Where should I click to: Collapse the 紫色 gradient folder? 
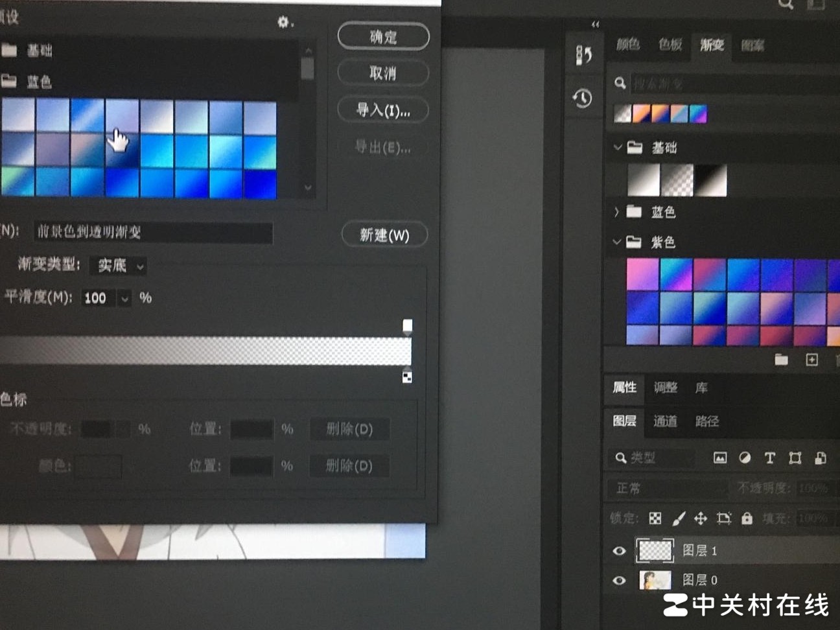tap(616, 242)
